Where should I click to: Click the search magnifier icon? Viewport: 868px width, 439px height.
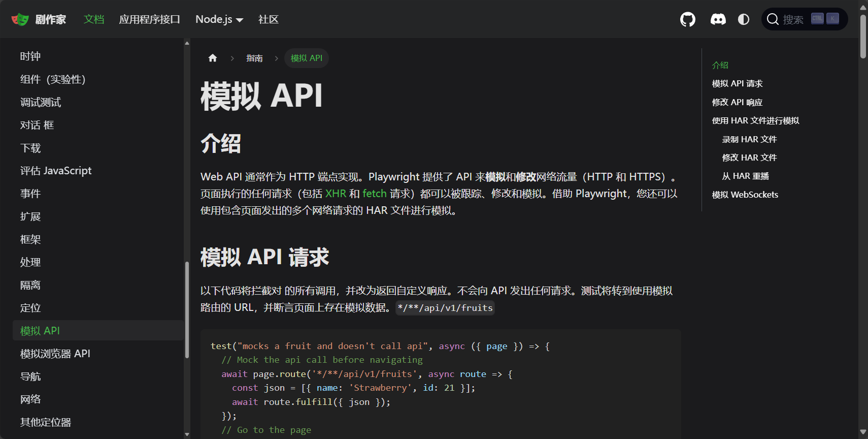coord(773,19)
